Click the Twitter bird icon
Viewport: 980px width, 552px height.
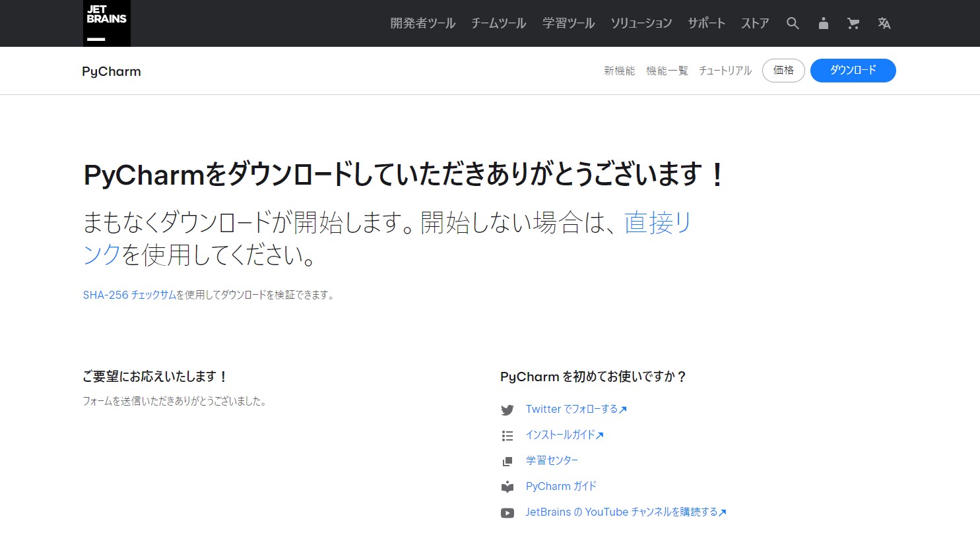(x=507, y=410)
